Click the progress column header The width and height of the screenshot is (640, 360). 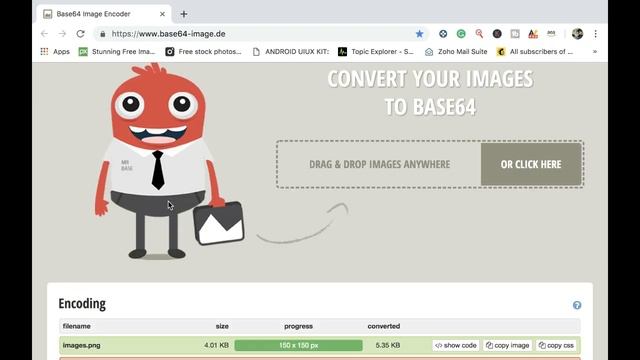pos(298,326)
